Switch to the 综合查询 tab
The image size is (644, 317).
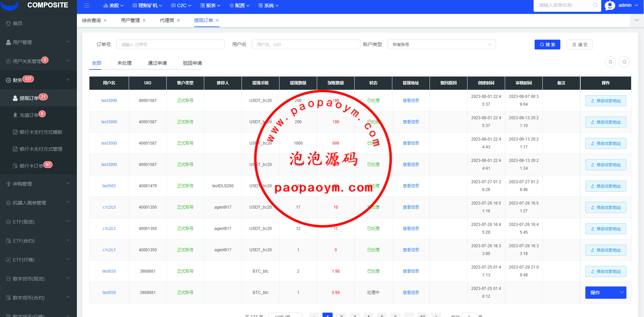[91, 20]
